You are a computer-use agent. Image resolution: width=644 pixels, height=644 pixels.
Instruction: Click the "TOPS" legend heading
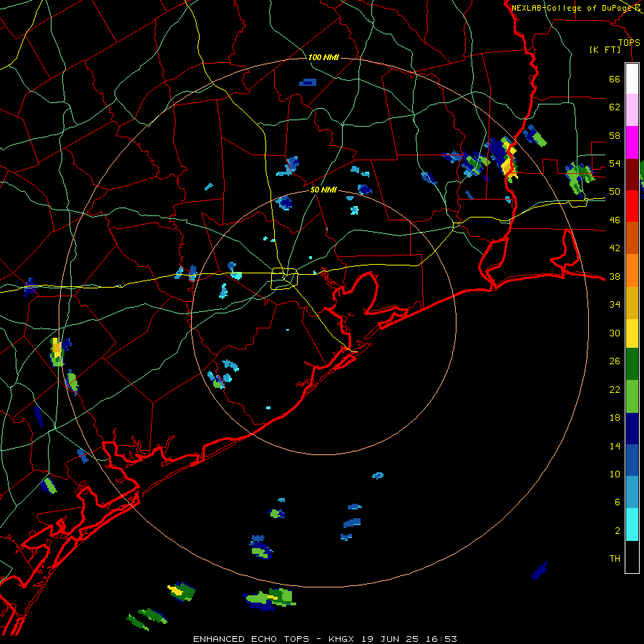coord(629,43)
